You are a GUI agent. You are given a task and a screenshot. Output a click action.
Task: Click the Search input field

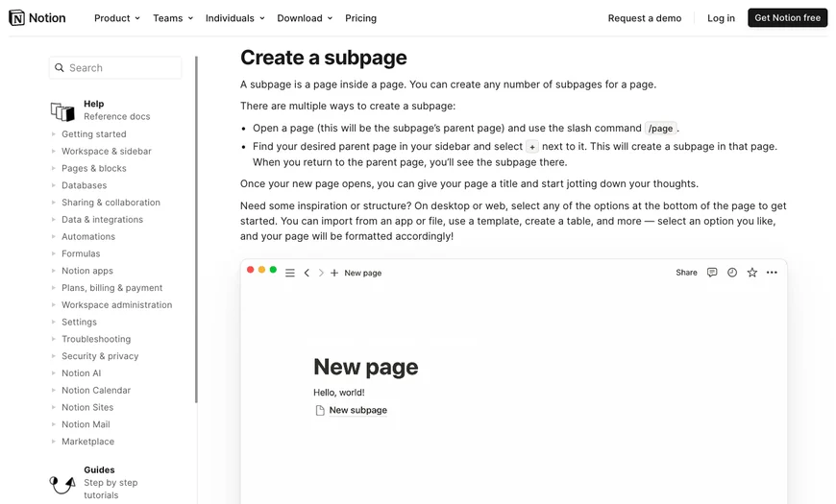(x=115, y=67)
